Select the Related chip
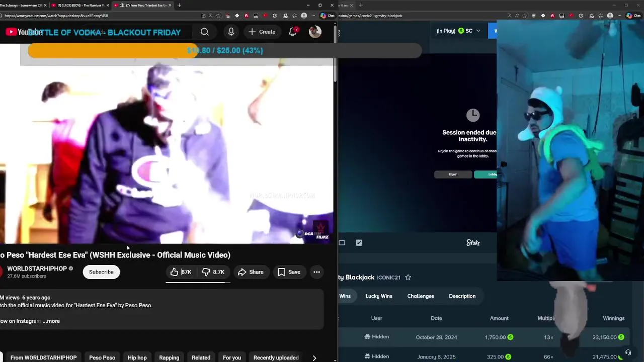 click(201, 357)
